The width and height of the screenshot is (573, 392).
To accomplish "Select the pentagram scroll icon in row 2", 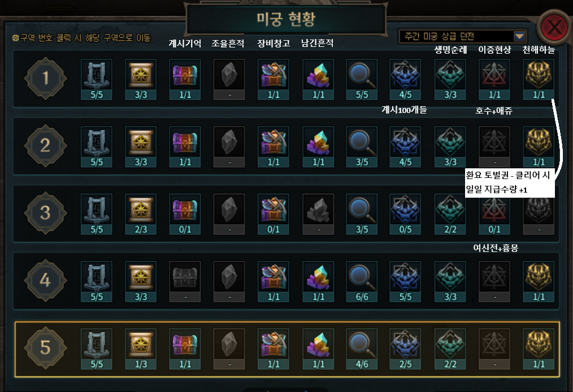I will pyautogui.click(x=141, y=146).
